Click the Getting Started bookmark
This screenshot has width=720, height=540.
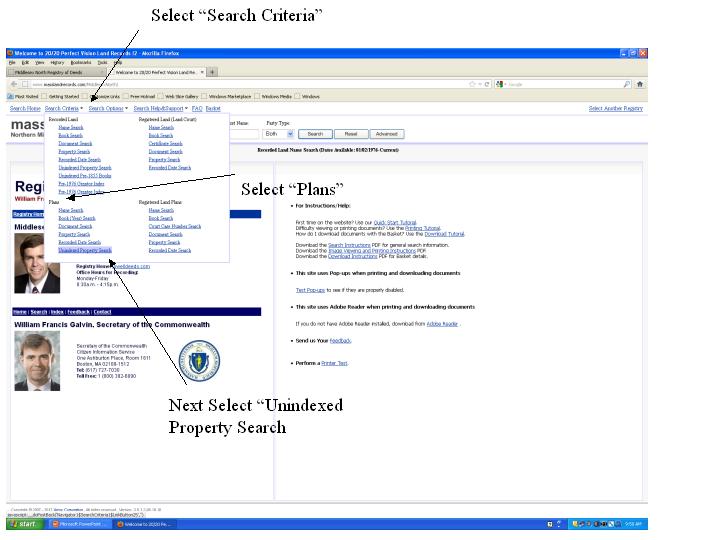pos(60,96)
